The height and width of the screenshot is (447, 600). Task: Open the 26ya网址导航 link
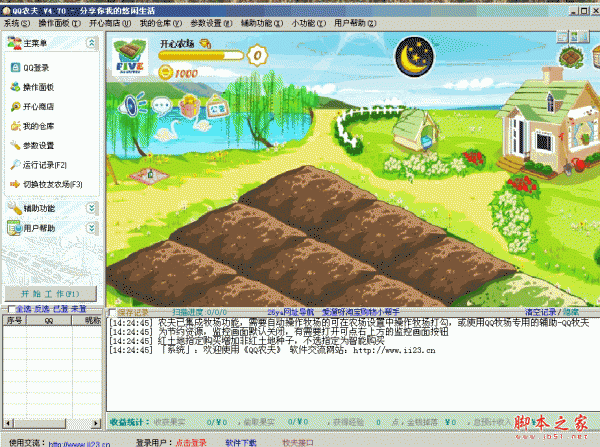pyautogui.click(x=291, y=312)
